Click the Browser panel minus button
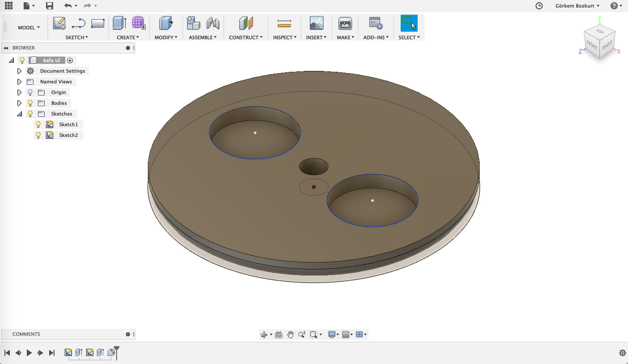The image size is (628, 364). (x=128, y=48)
